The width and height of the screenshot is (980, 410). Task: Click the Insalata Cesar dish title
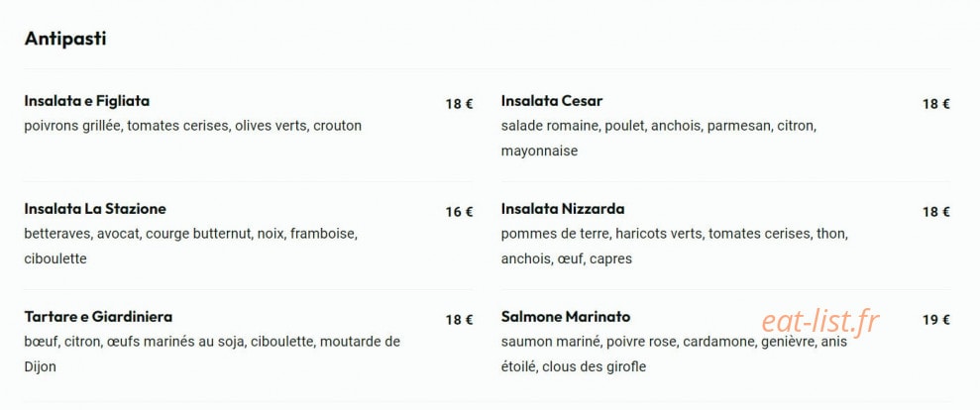[x=552, y=101]
